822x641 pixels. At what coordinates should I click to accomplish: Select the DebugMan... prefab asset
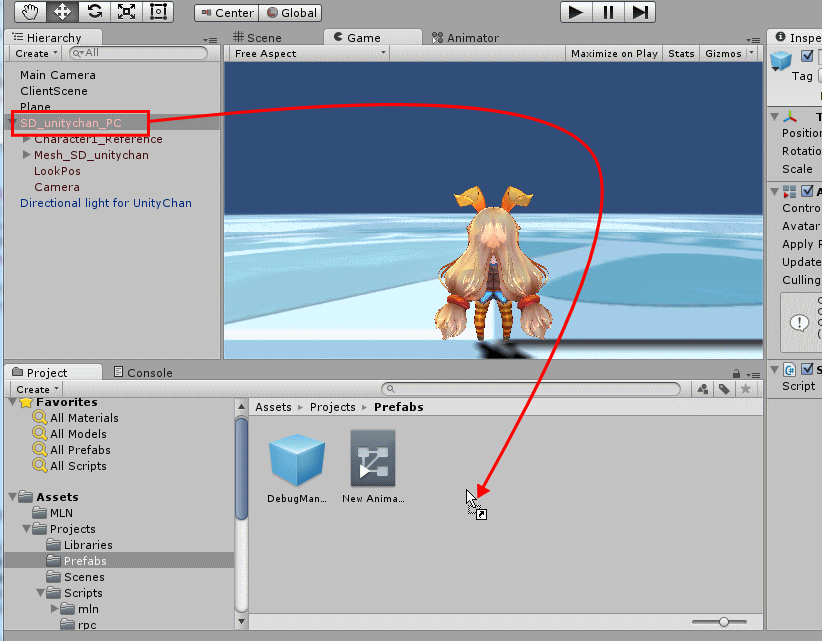tap(297, 468)
